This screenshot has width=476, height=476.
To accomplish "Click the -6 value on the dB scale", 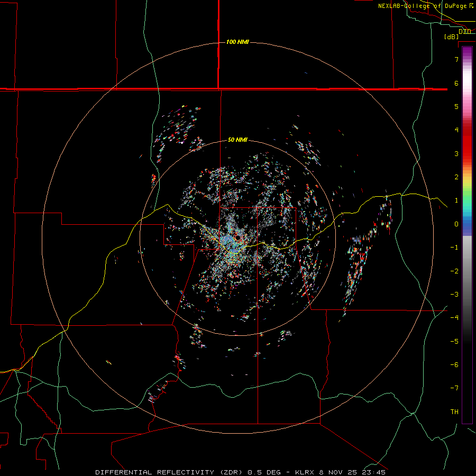I will coord(454,365).
